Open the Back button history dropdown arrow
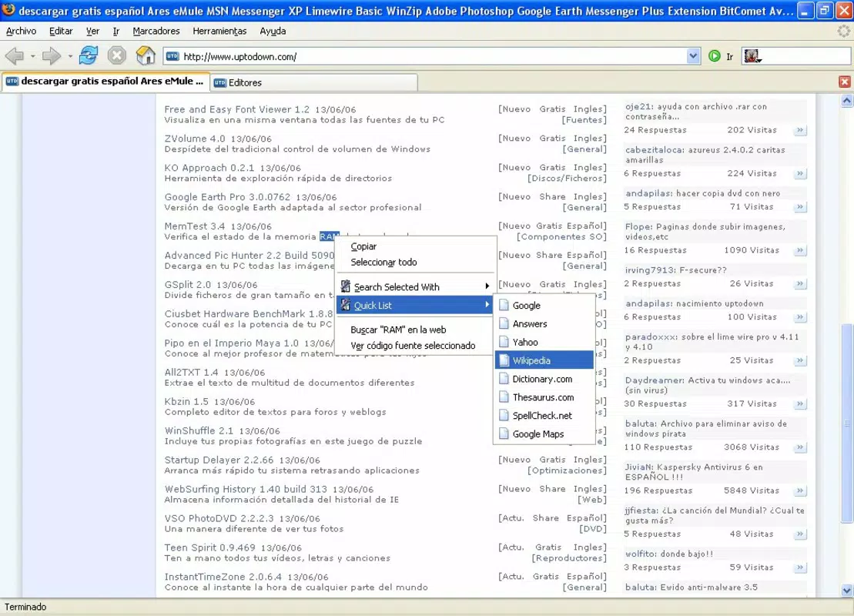854x616 pixels. [32, 56]
